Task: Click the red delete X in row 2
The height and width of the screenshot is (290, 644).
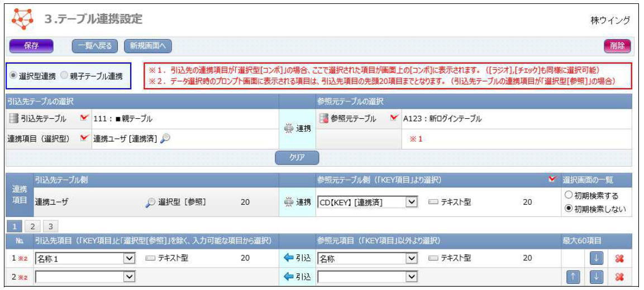Action: pyautogui.click(x=618, y=277)
